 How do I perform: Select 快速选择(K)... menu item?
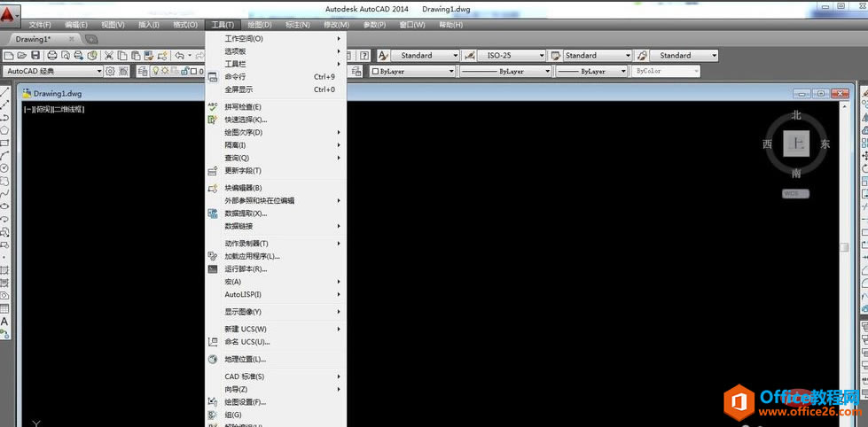coord(276,120)
